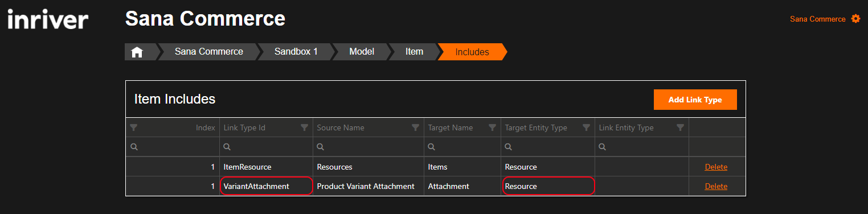
Task: Select the Includes breadcrumb
Action: tap(472, 52)
